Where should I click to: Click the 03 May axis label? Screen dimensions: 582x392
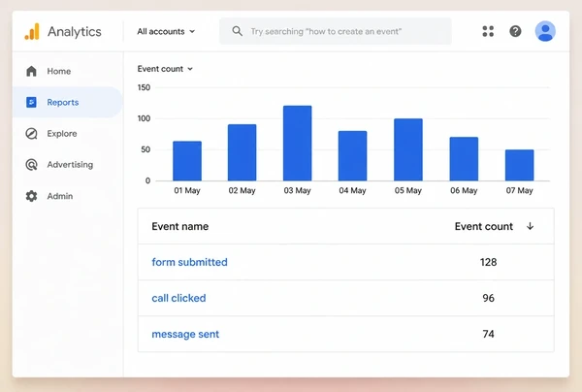298,190
